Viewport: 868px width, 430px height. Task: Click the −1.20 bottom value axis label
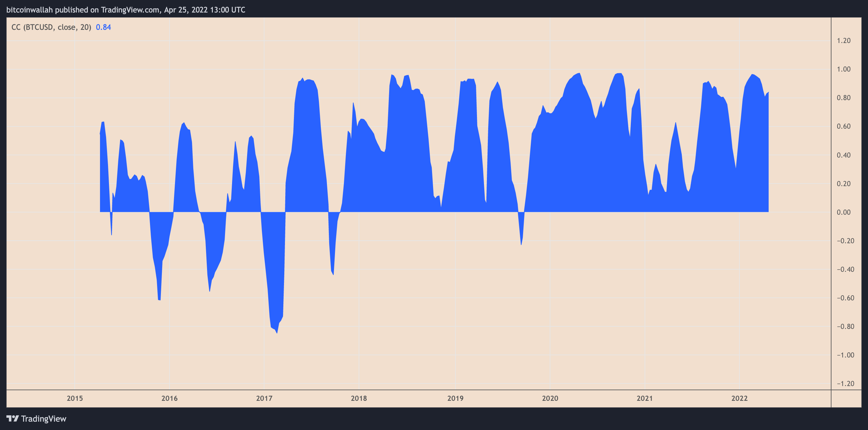pyautogui.click(x=846, y=383)
